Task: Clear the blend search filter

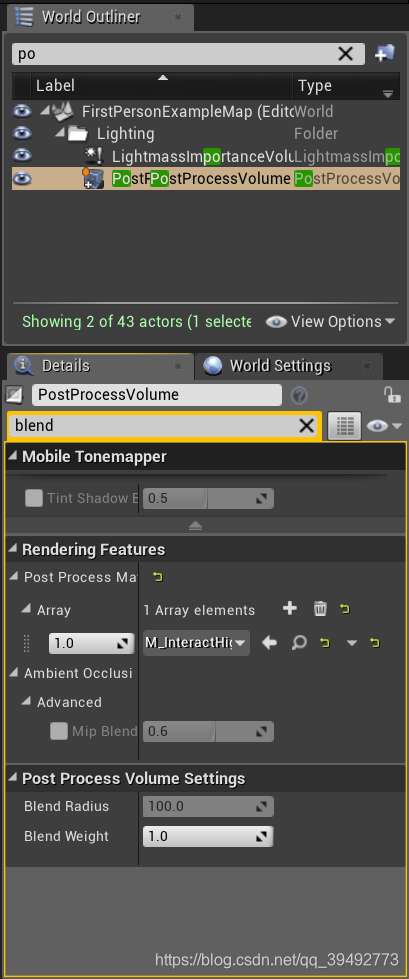Action: coord(307,426)
